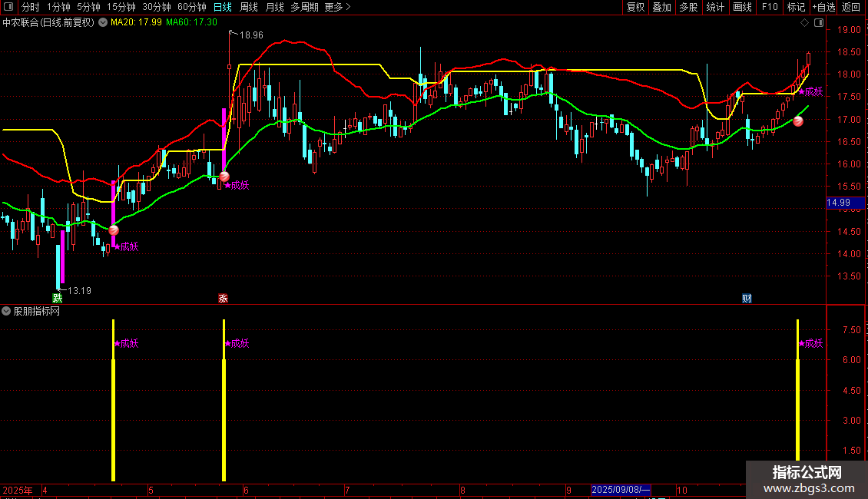The height and width of the screenshot is (499, 868).
Task: Click the 跌 marker below the chart
Action: 58,298
